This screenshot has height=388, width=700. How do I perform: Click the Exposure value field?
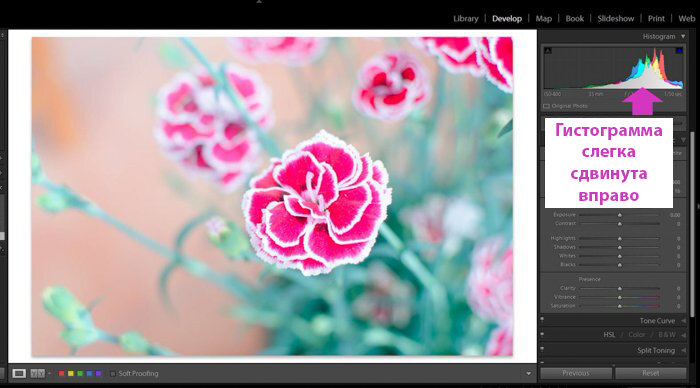coord(674,215)
